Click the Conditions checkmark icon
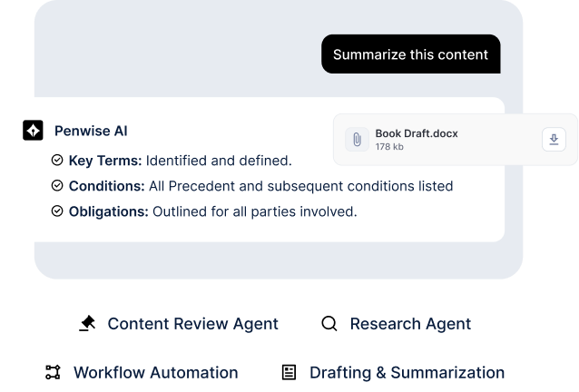 57,186
